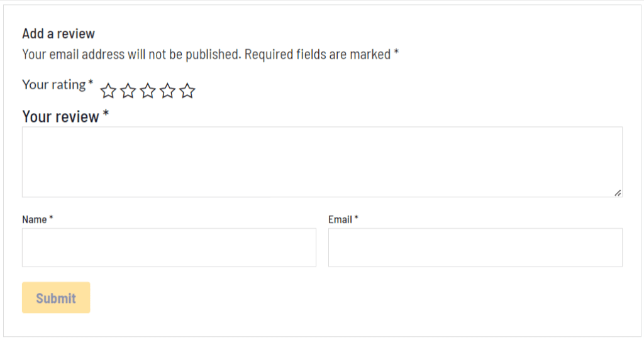Select the second star for rating

point(128,90)
